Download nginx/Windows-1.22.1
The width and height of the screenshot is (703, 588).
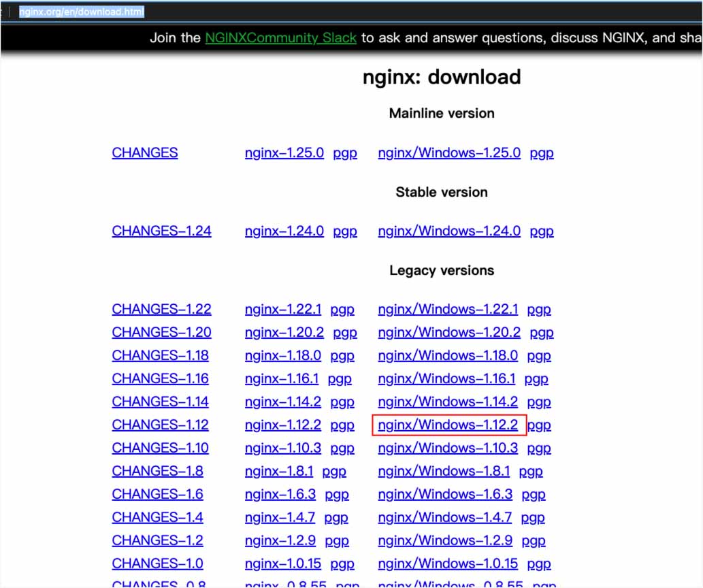tap(448, 309)
